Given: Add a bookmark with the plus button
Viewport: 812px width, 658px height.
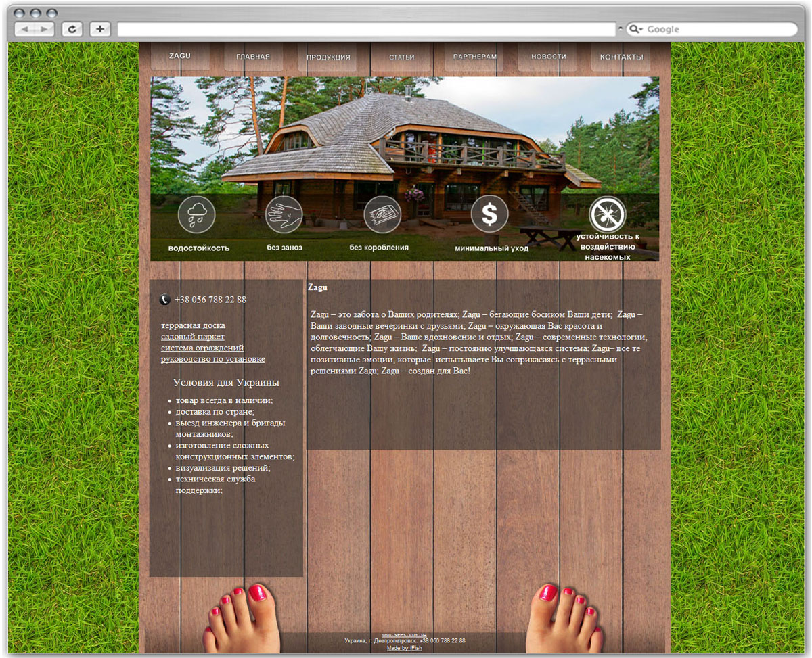Looking at the screenshot, I should click(100, 29).
